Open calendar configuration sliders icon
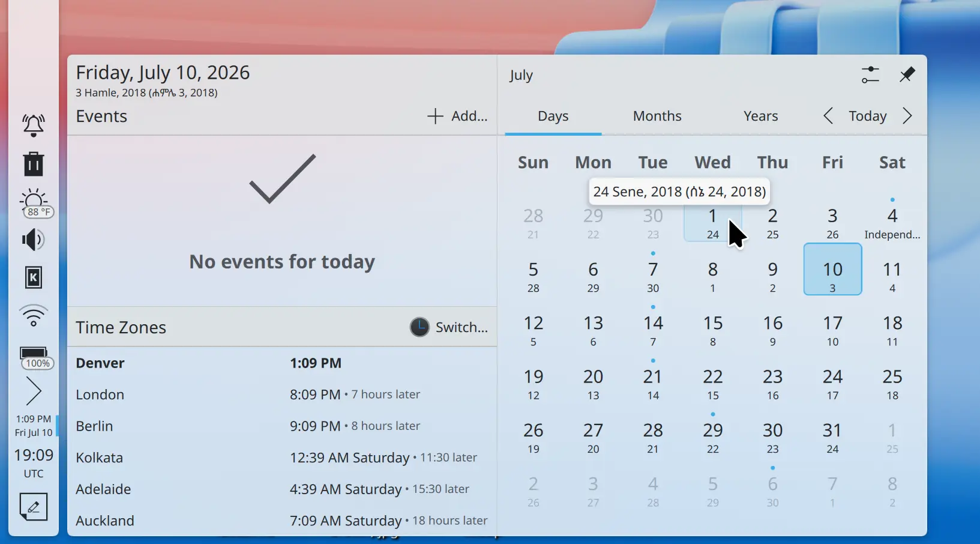The height and width of the screenshot is (544, 980). click(870, 74)
